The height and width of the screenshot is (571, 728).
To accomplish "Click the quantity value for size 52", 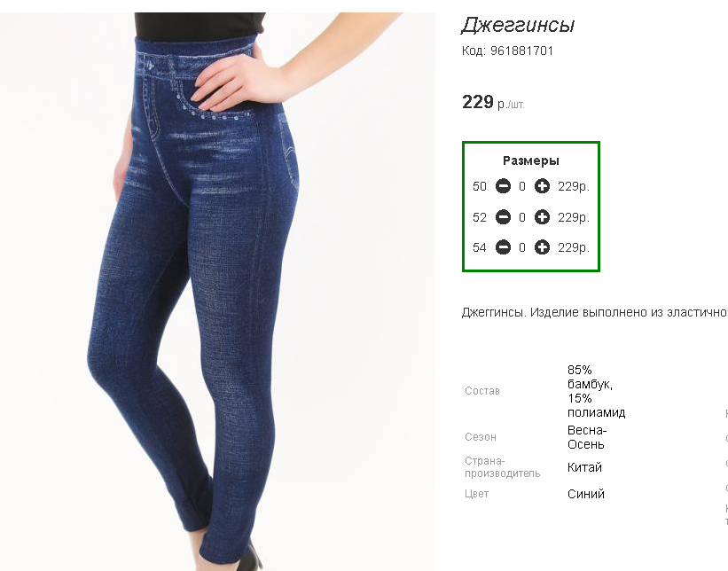I will (x=522, y=217).
